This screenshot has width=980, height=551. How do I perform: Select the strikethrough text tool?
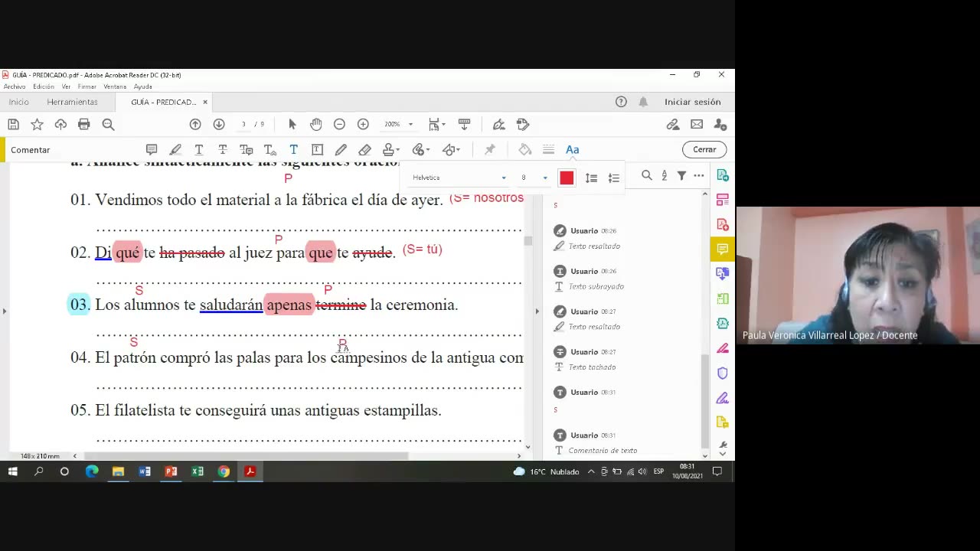point(223,149)
